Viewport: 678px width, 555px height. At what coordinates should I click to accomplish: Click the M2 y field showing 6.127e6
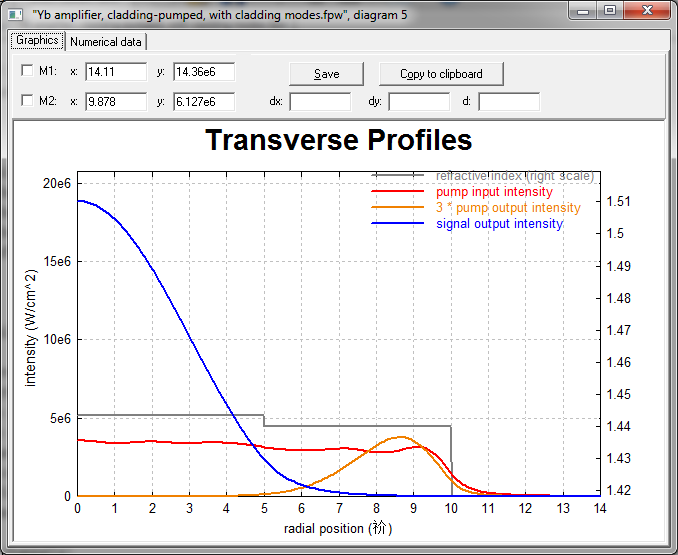pos(203,101)
